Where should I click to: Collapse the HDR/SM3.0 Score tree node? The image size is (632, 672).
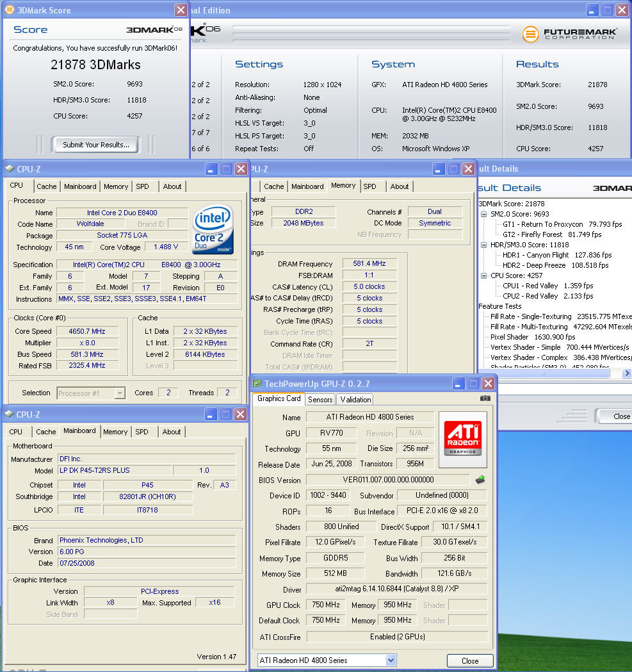[x=483, y=245]
